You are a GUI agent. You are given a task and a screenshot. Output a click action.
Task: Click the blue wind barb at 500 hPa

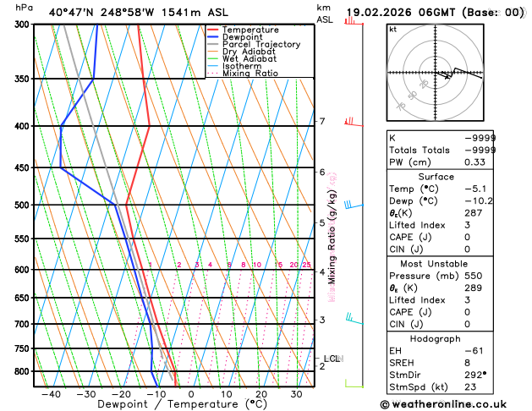pyautogui.click(x=354, y=205)
